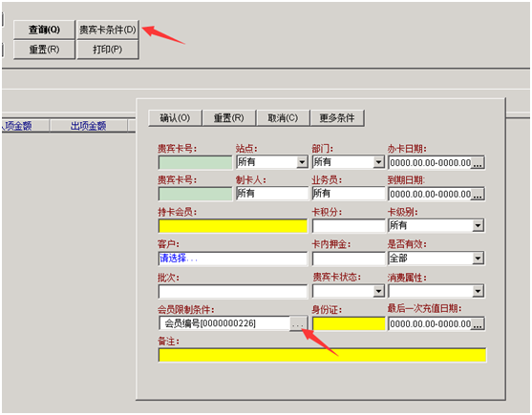This screenshot has width=532, height=415.
Task: Select the 客户 请选择 field
Action: pos(233,259)
